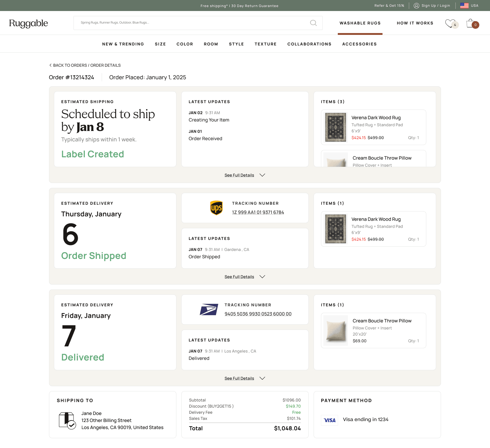Screen dimensions: 490x448
Task: Open the Texture menu
Action: coord(266,44)
